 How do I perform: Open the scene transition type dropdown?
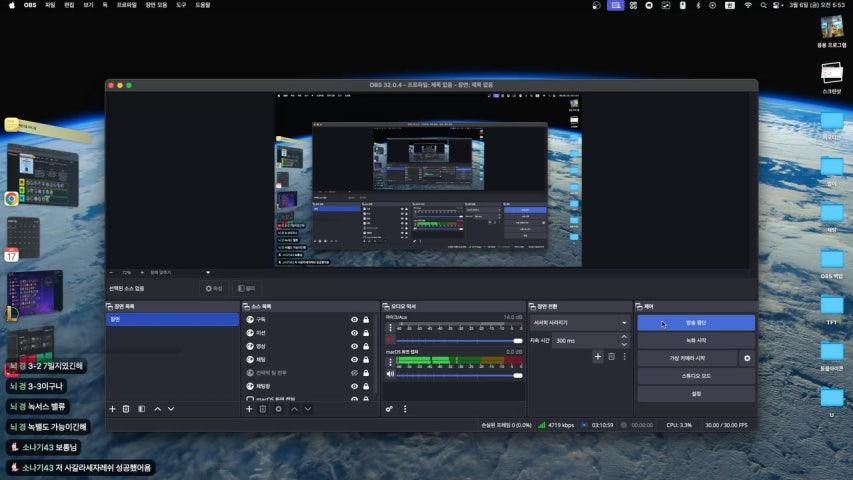581,323
